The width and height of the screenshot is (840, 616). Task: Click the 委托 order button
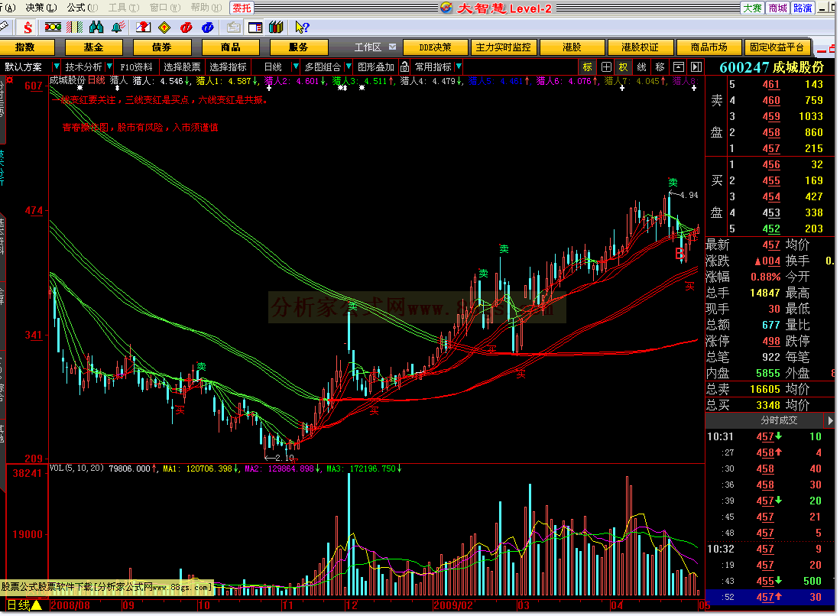(x=242, y=8)
